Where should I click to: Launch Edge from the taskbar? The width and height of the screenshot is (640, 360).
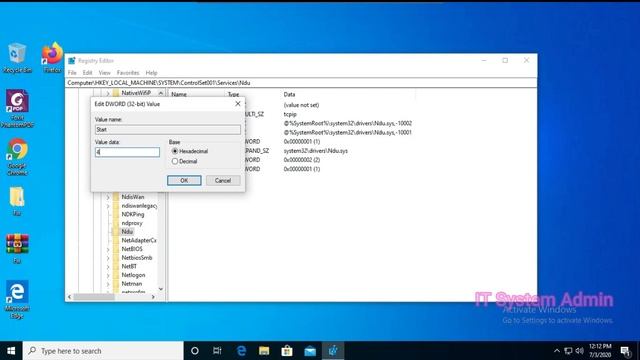click(x=241, y=351)
